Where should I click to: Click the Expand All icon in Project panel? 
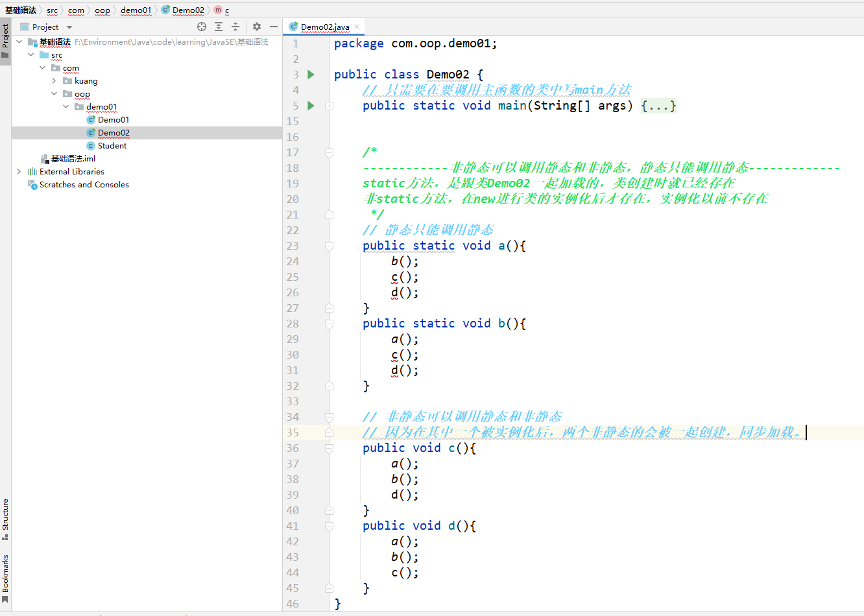[219, 27]
